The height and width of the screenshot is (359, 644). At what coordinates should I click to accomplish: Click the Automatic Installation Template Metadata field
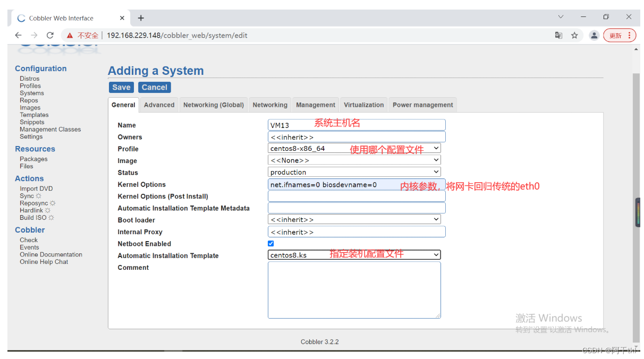tap(357, 208)
